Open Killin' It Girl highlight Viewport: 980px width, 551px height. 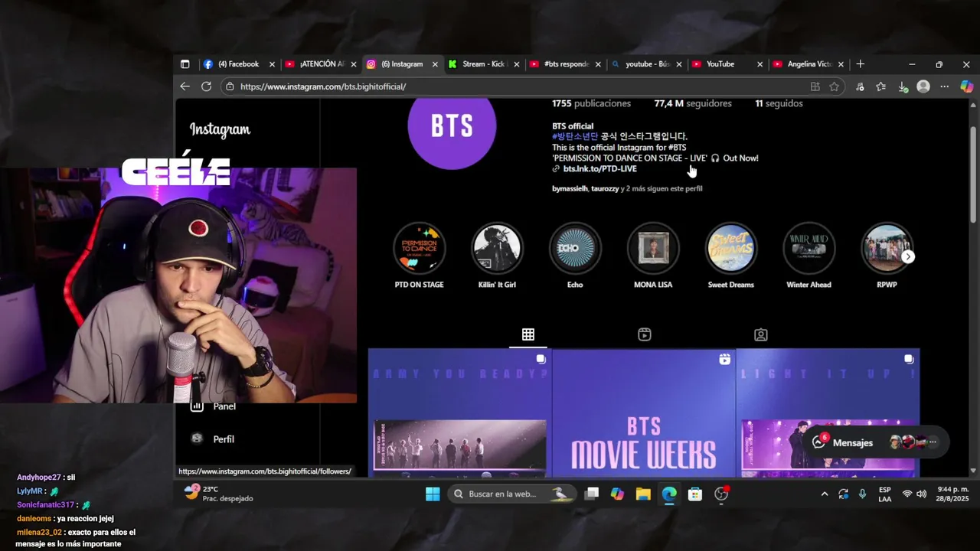(497, 256)
